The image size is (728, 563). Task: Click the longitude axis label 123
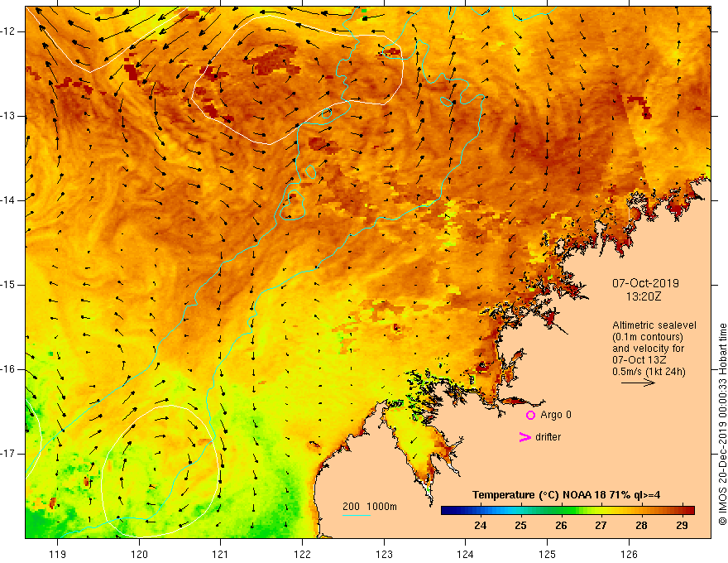[x=384, y=554]
